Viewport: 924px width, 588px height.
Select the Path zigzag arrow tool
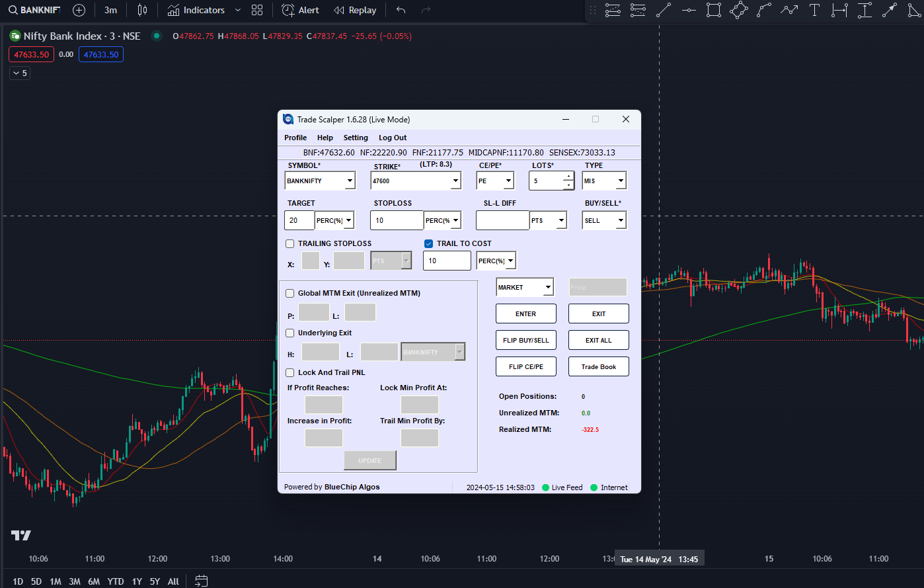(789, 10)
